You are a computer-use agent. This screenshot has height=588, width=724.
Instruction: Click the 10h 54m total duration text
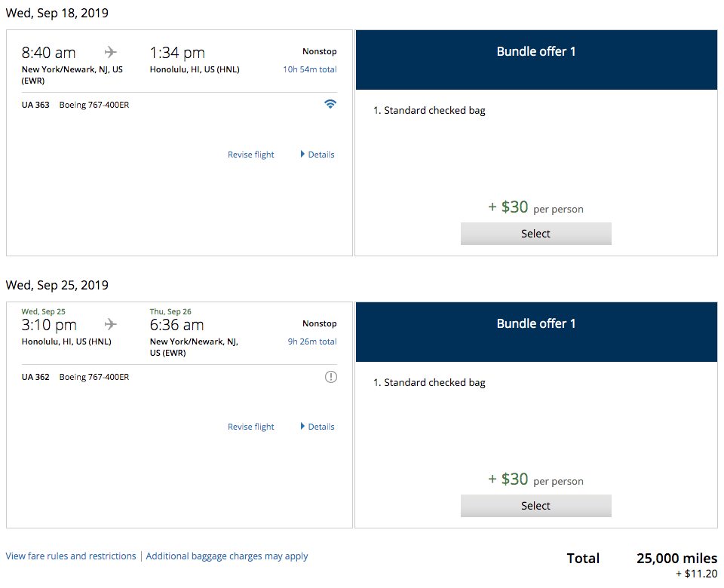pyautogui.click(x=310, y=69)
